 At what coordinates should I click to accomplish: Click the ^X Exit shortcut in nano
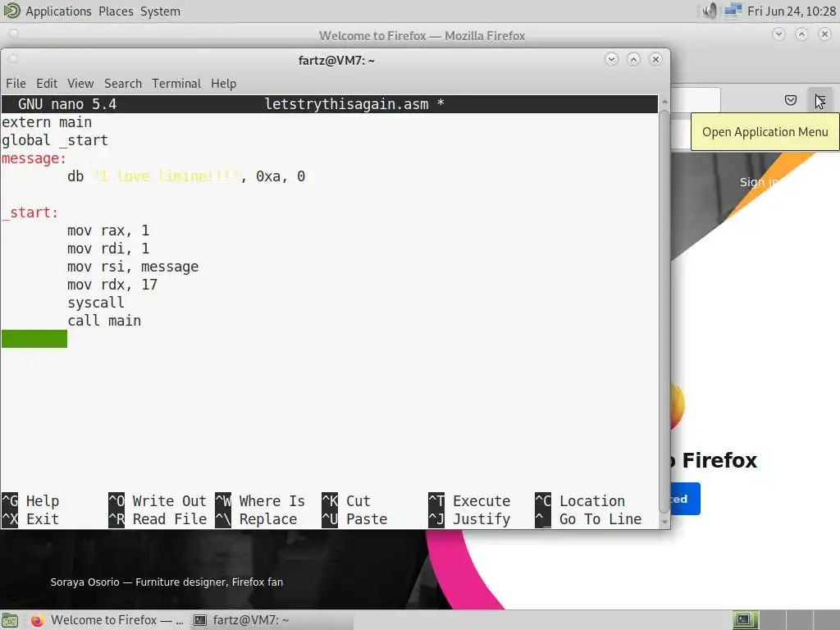[30, 519]
